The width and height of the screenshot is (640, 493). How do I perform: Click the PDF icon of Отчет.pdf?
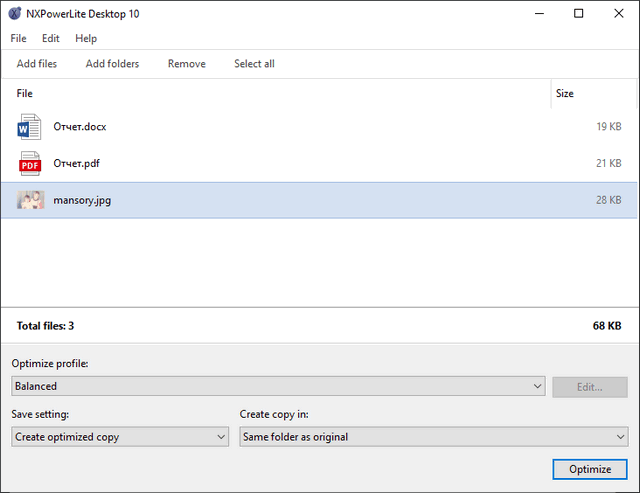coord(29,163)
